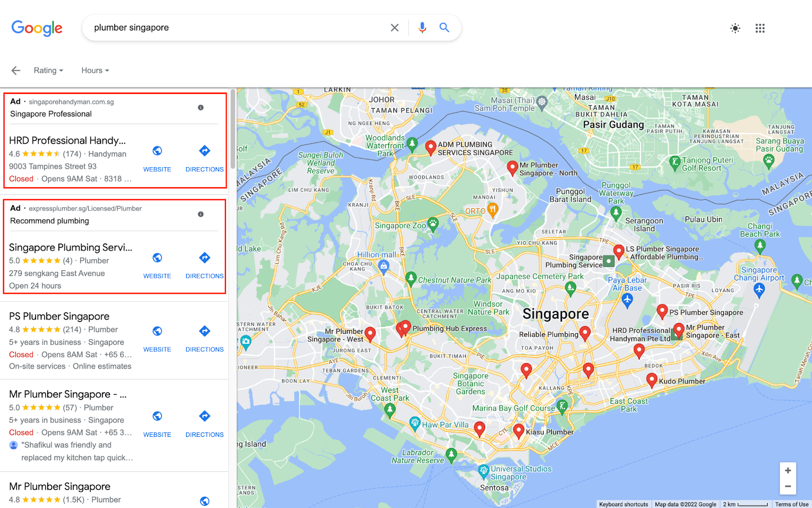
Task: Click the Paya Lebar Air Base marker
Action: tap(627, 300)
